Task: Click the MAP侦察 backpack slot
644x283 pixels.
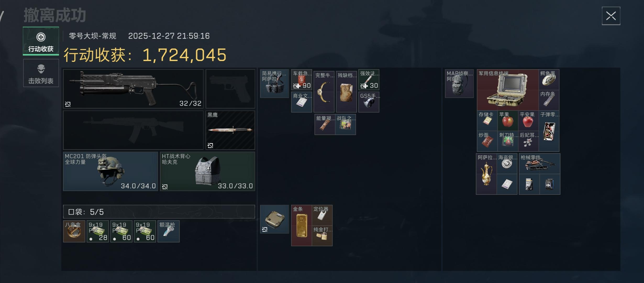Action: coord(459,84)
